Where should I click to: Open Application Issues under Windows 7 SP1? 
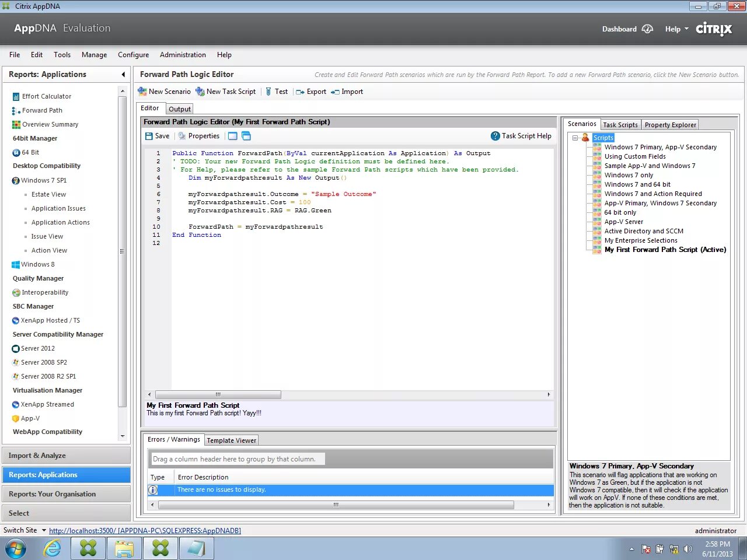click(x=58, y=208)
